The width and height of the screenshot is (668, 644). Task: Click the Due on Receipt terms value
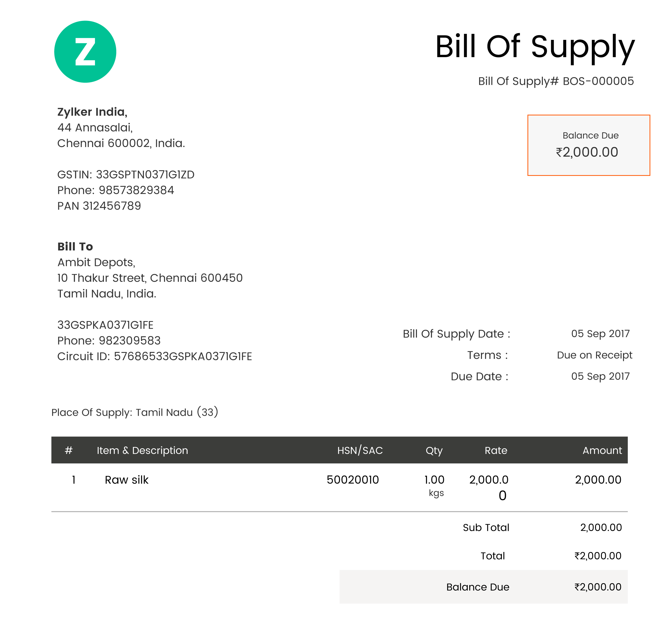tap(594, 355)
